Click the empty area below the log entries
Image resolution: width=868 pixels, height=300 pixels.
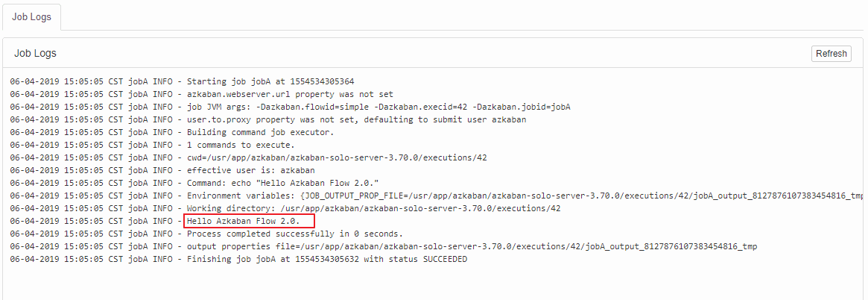point(434,284)
